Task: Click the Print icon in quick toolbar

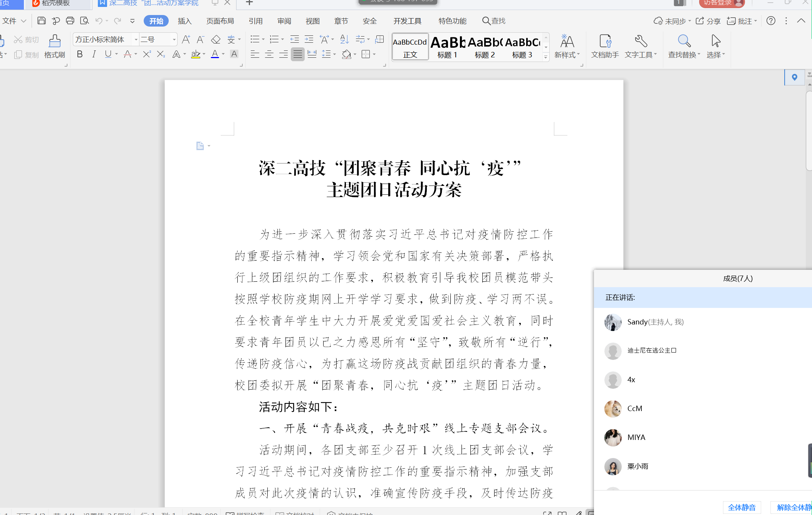Action: click(x=70, y=21)
